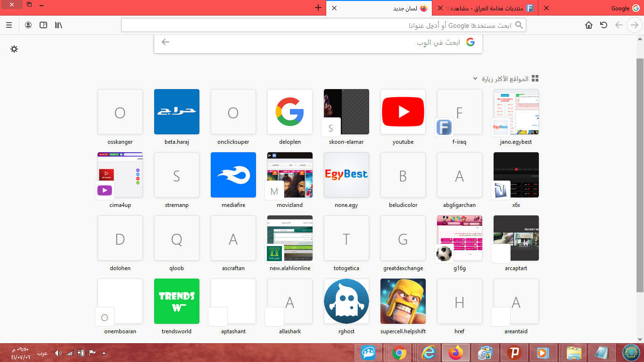This screenshot has width=644, height=362.
Task: Open the jano.egybest thumbnail tile
Action: [516, 112]
